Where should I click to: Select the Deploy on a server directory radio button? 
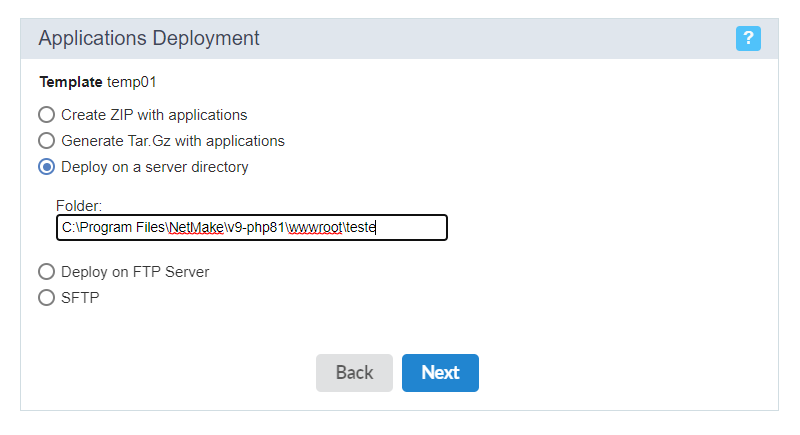46,167
